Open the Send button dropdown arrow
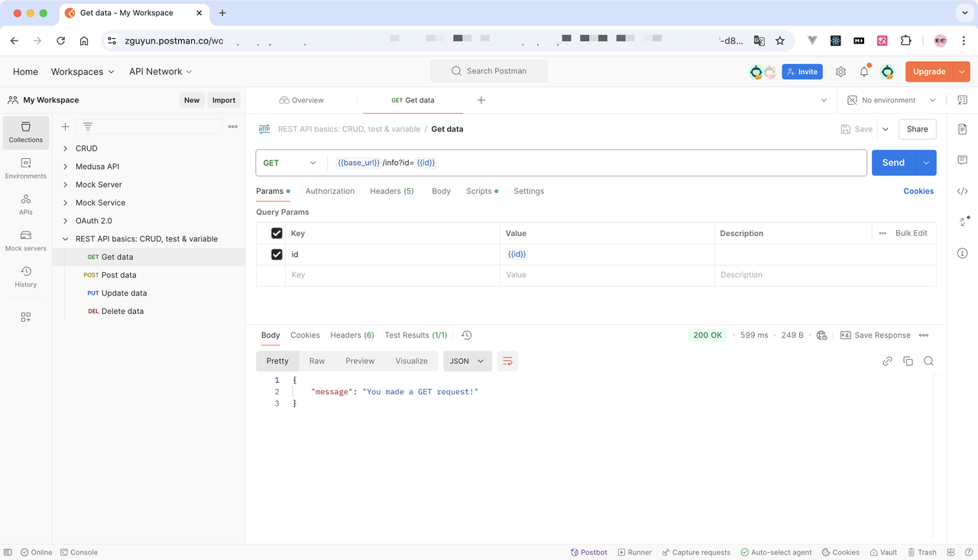 click(x=926, y=163)
